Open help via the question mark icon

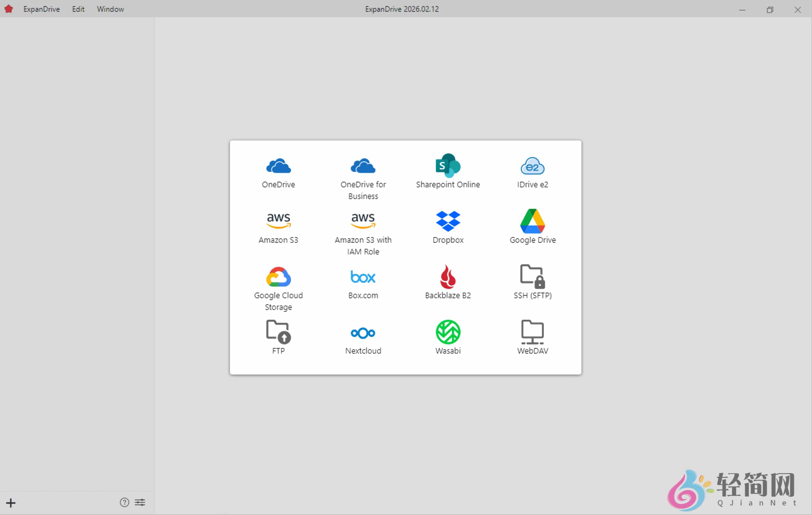click(125, 502)
